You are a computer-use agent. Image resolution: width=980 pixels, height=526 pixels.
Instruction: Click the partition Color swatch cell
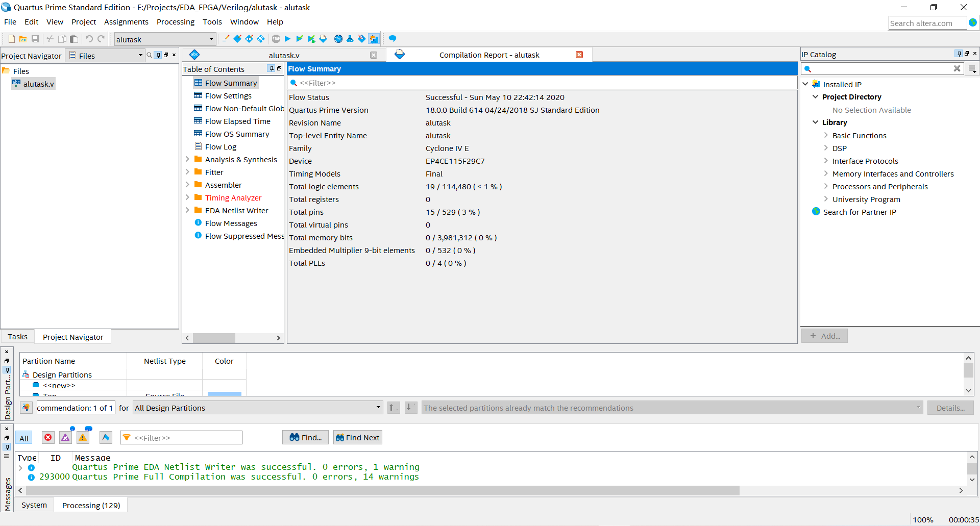[224, 394]
